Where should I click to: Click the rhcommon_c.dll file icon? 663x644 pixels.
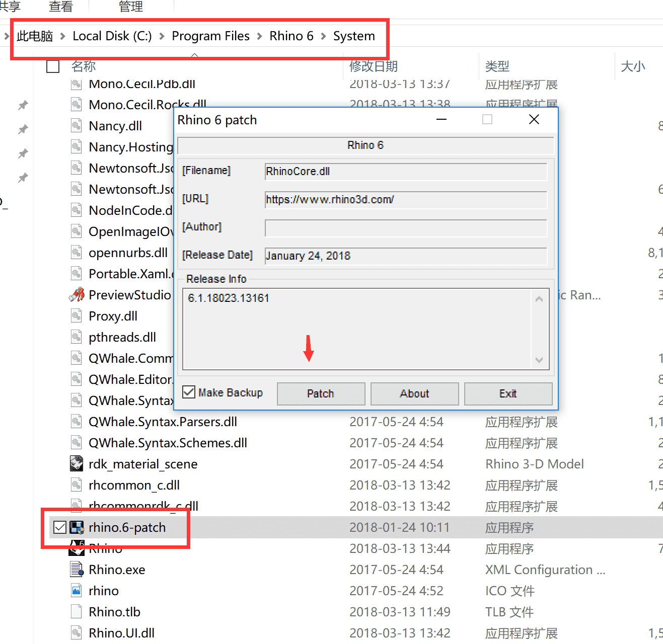click(x=77, y=485)
